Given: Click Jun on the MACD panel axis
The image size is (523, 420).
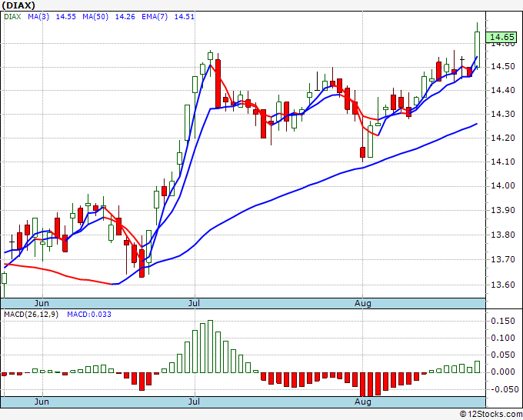Looking at the screenshot, I should coord(42,402).
